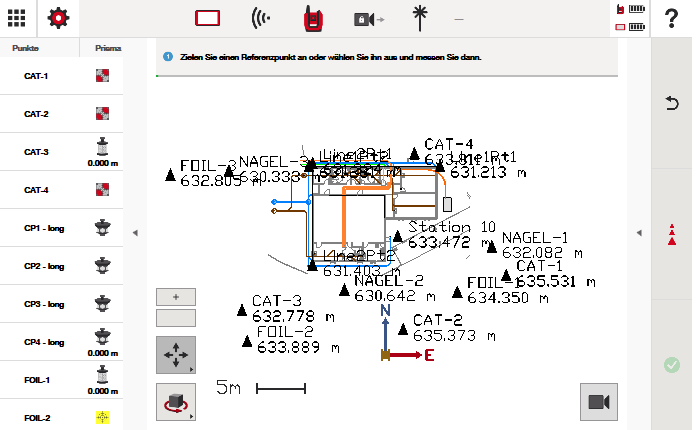This screenshot has width=698, height=430.
Task: Select the red total station instrument icon
Action: point(311,18)
